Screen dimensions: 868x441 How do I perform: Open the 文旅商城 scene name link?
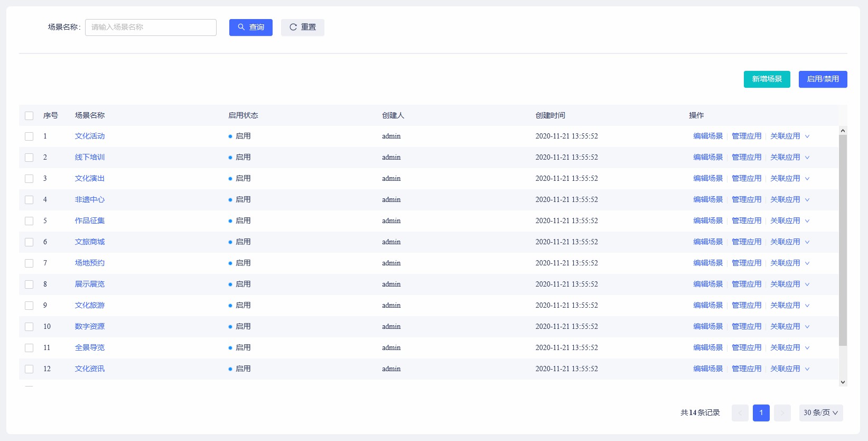[x=90, y=242]
